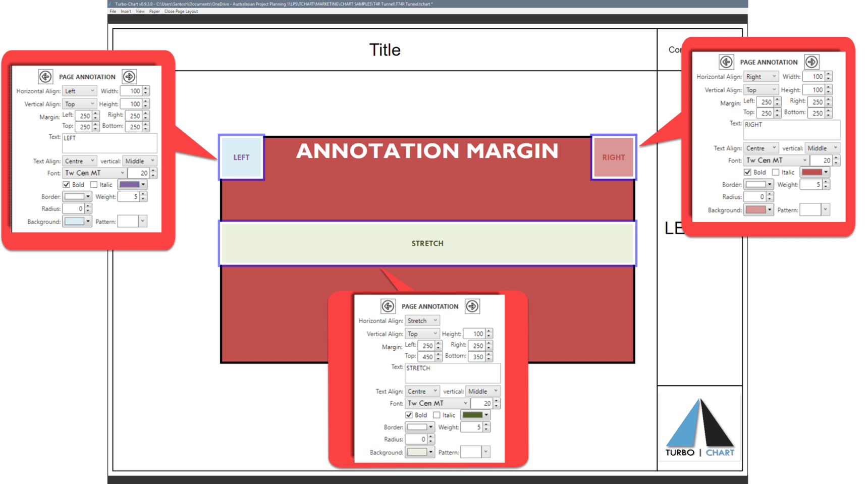This screenshot has height=484, width=868.
Task: Click the Turbo-Chart application icon in the title bar
Action: coord(111,4)
